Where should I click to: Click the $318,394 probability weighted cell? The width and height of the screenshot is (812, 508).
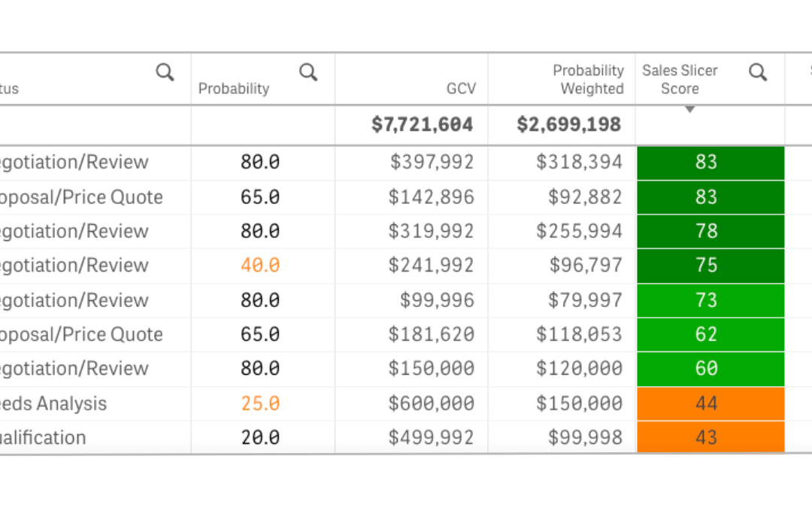click(x=579, y=163)
